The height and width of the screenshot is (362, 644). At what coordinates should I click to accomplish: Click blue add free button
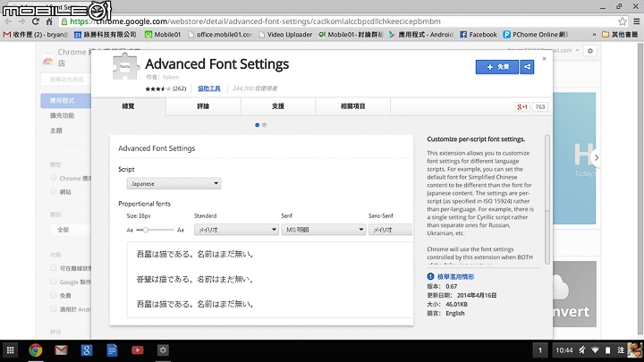click(497, 67)
